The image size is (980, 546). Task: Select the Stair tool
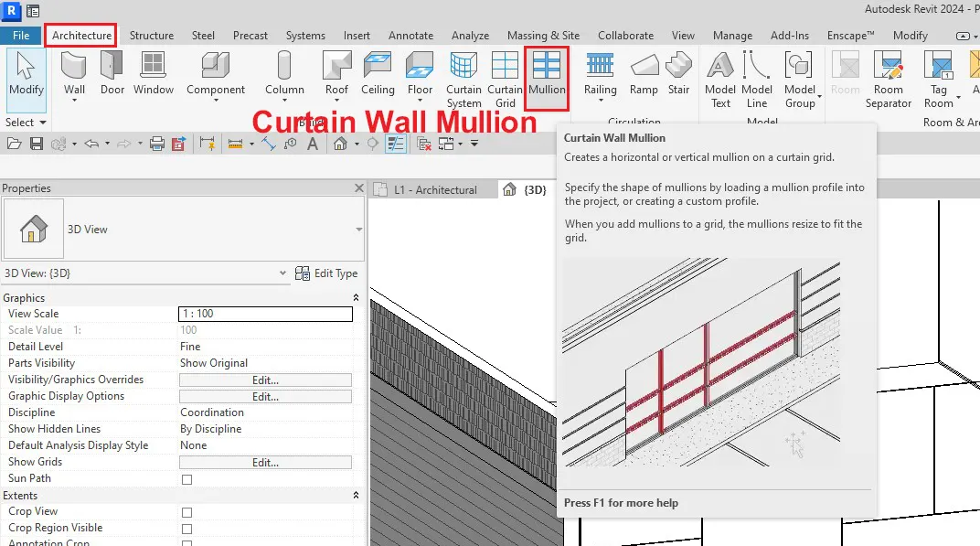(x=678, y=74)
